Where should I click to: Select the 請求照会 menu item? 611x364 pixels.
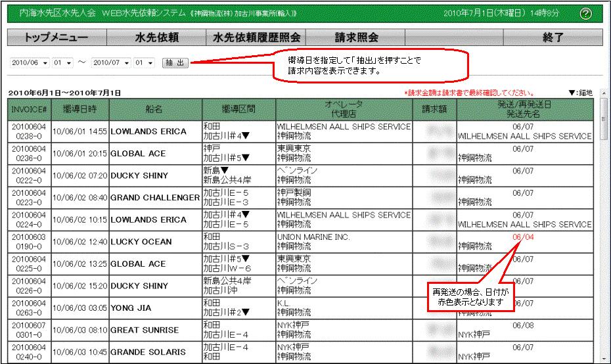[355, 37]
